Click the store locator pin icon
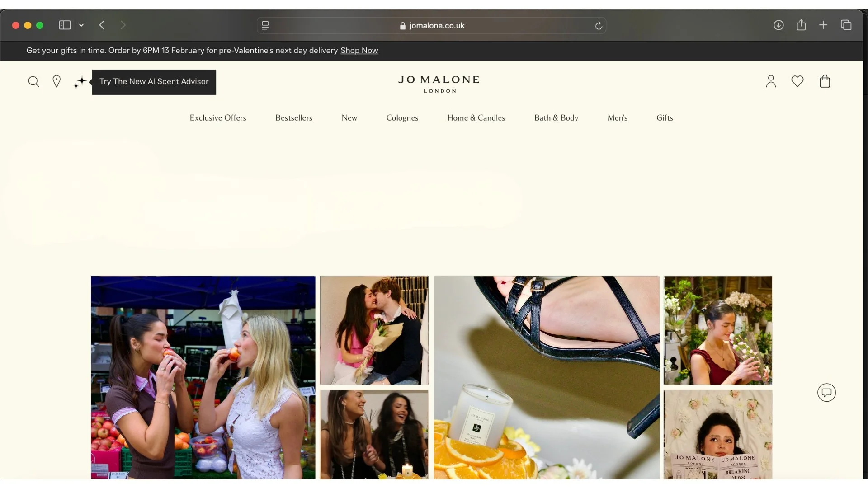The width and height of the screenshot is (868, 488). [x=57, y=81]
